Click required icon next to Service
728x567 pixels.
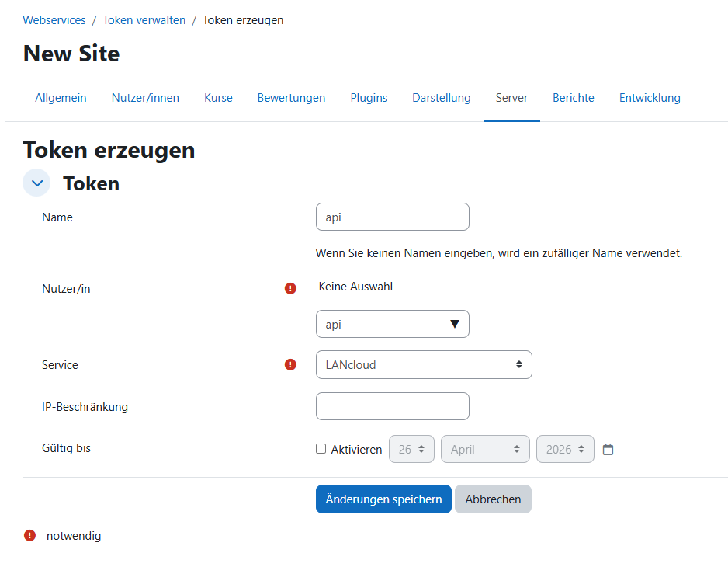[x=290, y=364]
